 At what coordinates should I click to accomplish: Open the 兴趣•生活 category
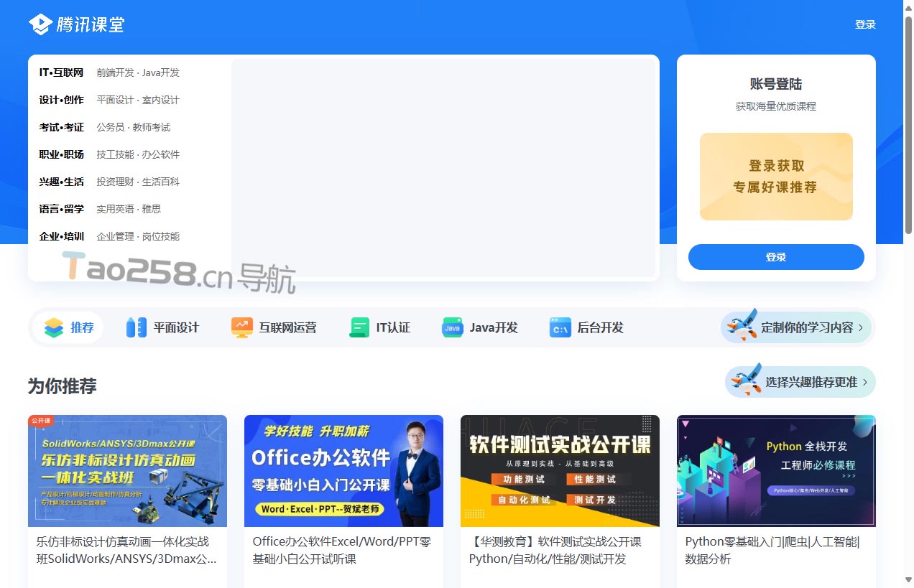(61, 182)
